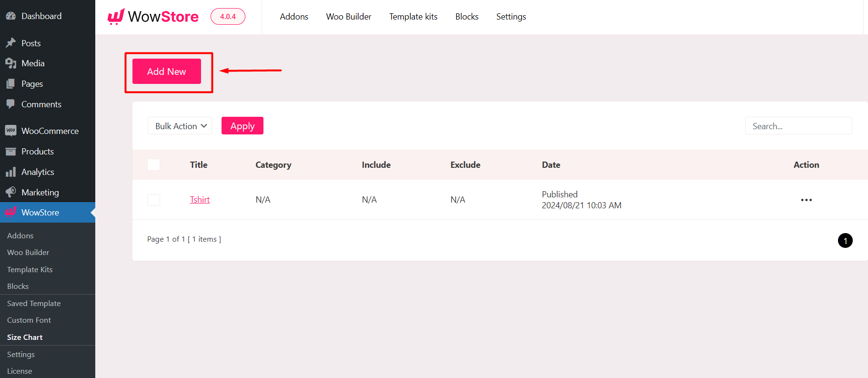Click the Action column header
The height and width of the screenshot is (378, 868).
(806, 165)
